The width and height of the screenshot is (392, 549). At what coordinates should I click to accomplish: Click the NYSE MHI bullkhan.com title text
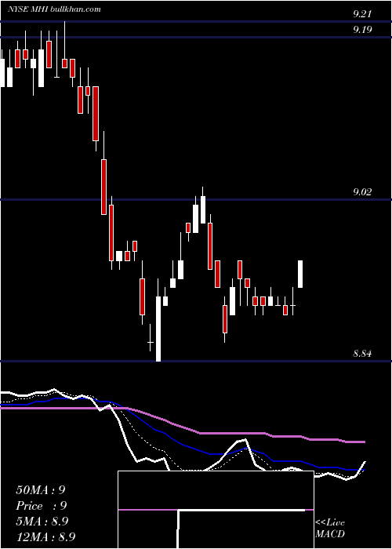[54, 9]
